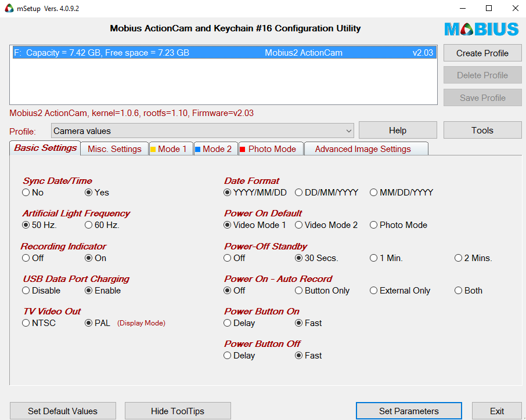The image size is (526, 420).
Task: Click the firmware info line kernel=1.0.6
Action: pos(131,113)
